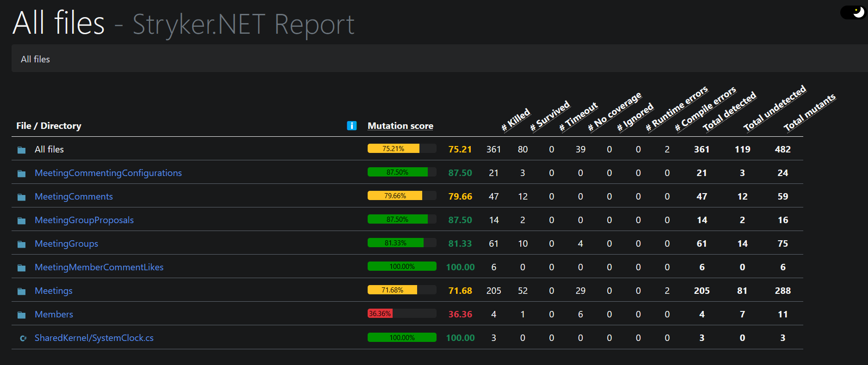Click total mutants value 288 for Meetings

tap(783, 291)
